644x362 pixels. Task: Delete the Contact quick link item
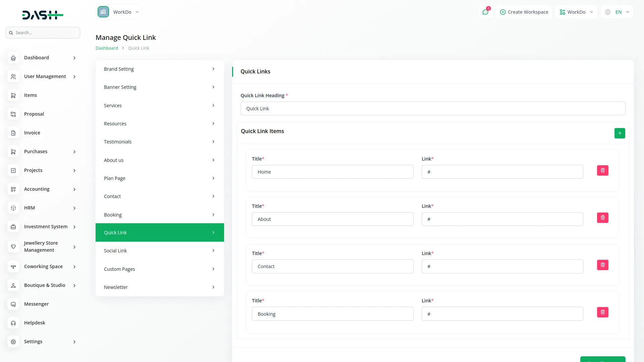point(602,265)
